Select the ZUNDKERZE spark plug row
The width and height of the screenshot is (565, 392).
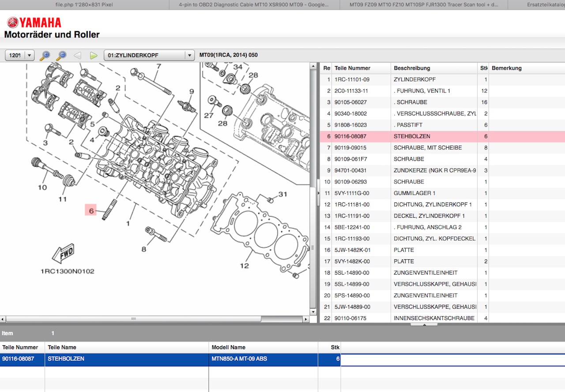442,170
